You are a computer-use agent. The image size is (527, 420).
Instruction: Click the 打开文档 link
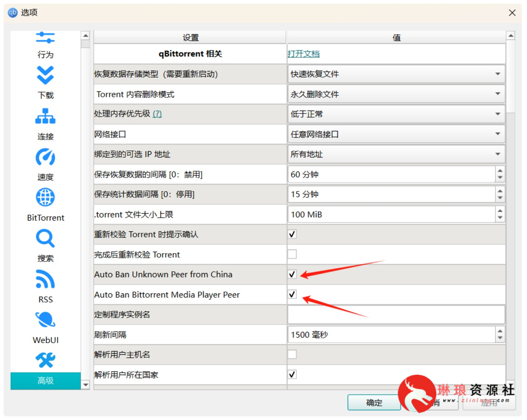[x=303, y=54]
